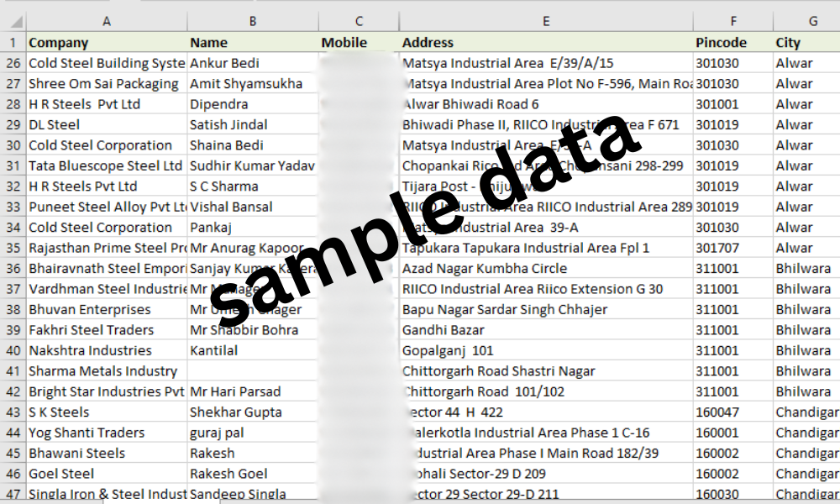Click the Mobile header cell

(x=359, y=42)
